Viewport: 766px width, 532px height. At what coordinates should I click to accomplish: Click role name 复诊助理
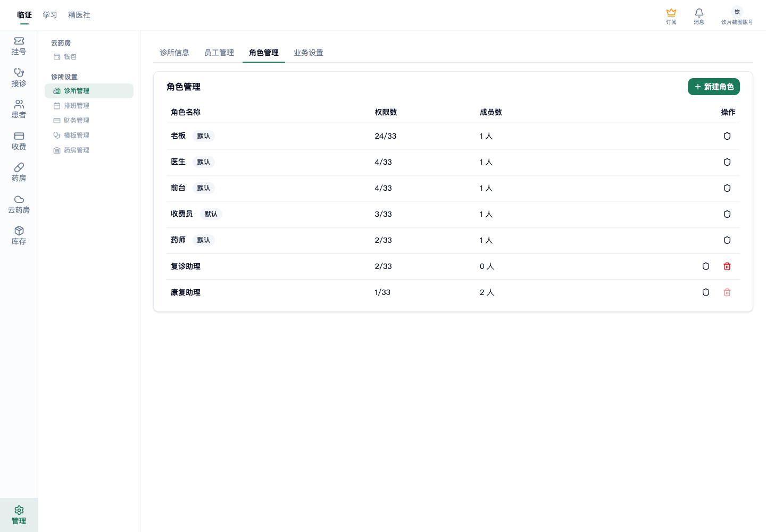click(186, 266)
